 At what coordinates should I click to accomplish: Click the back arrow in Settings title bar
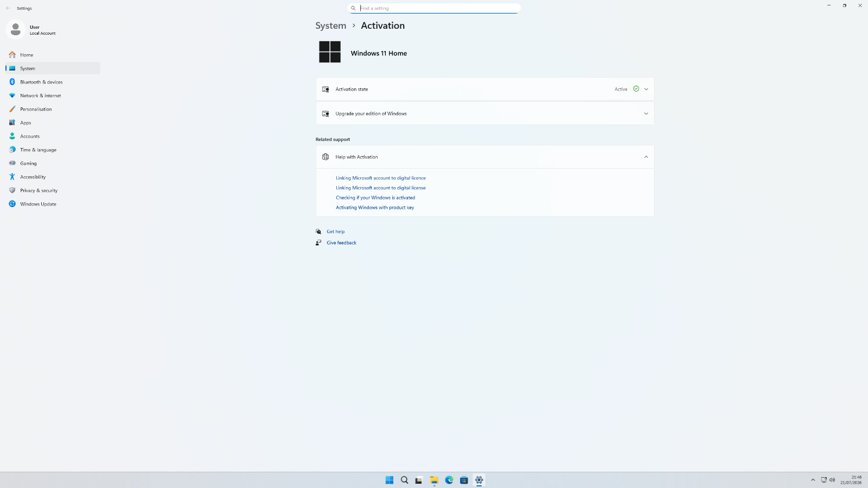coord(8,8)
